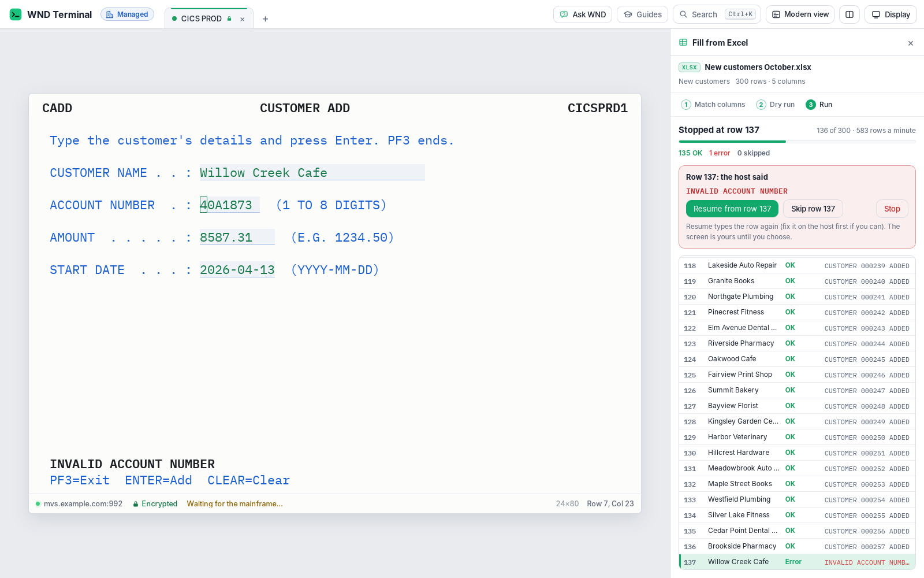
Task: Open the Guides menu
Action: (x=642, y=14)
